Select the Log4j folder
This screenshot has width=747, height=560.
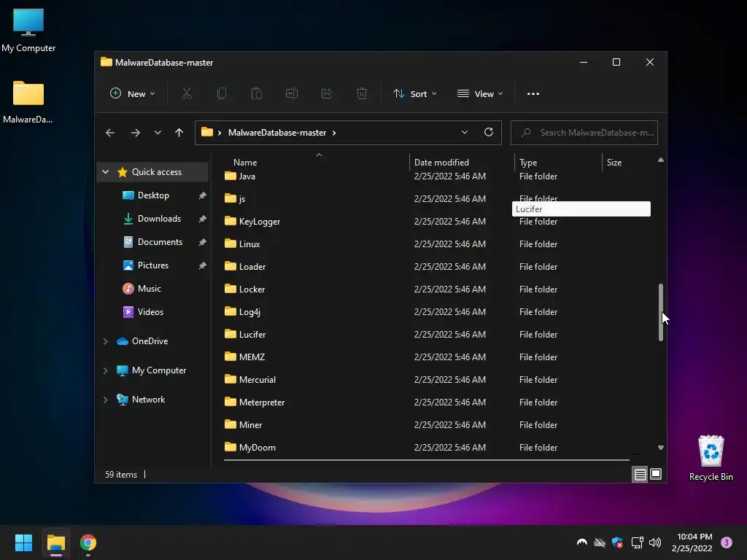tap(249, 312)
